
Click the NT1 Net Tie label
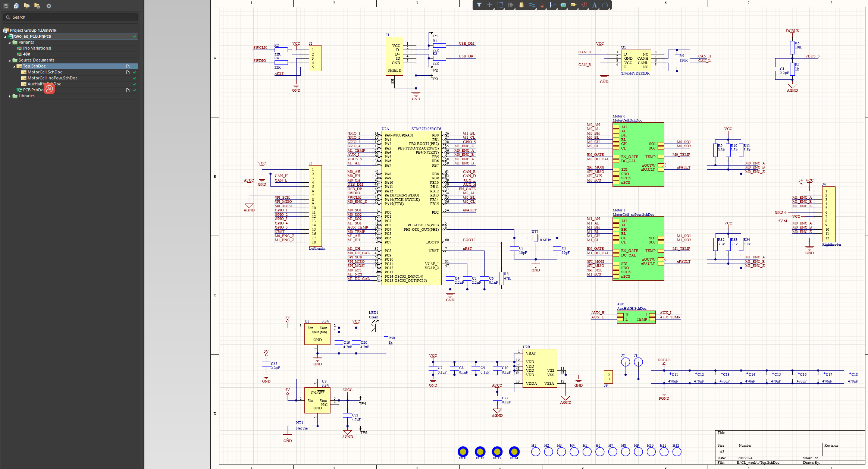[x=302, y=428]
